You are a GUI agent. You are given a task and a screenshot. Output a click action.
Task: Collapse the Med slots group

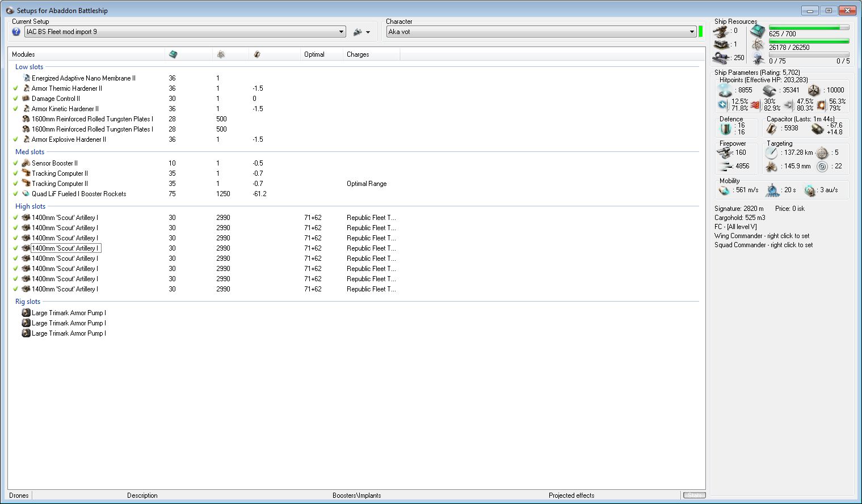pos(30,152)
